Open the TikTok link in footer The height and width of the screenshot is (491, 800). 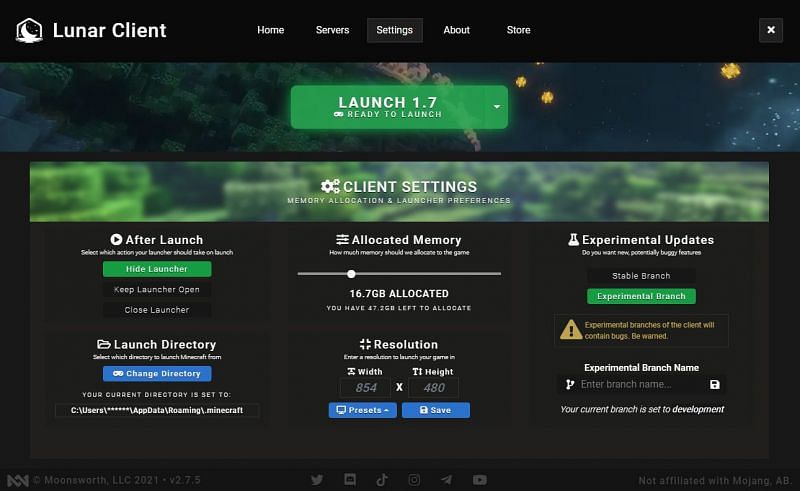[382, 480]
